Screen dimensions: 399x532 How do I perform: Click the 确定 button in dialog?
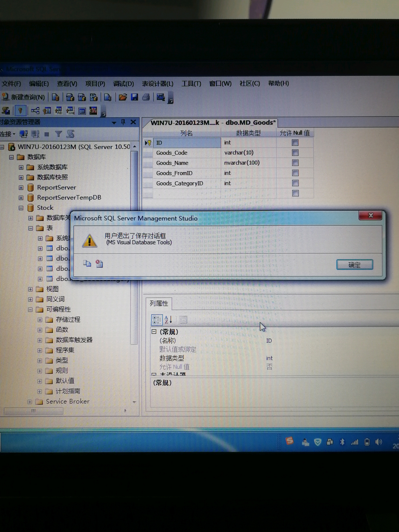click(354, 265)
